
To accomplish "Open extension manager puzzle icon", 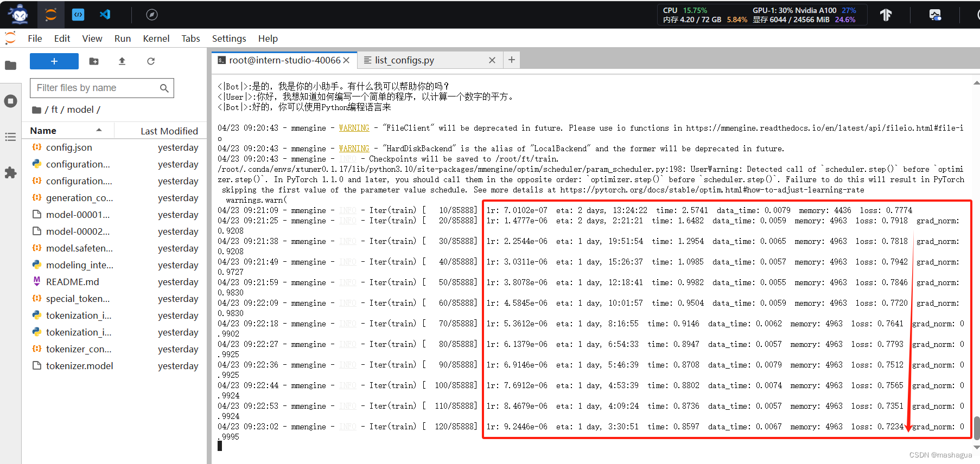I will pos(10,173).
